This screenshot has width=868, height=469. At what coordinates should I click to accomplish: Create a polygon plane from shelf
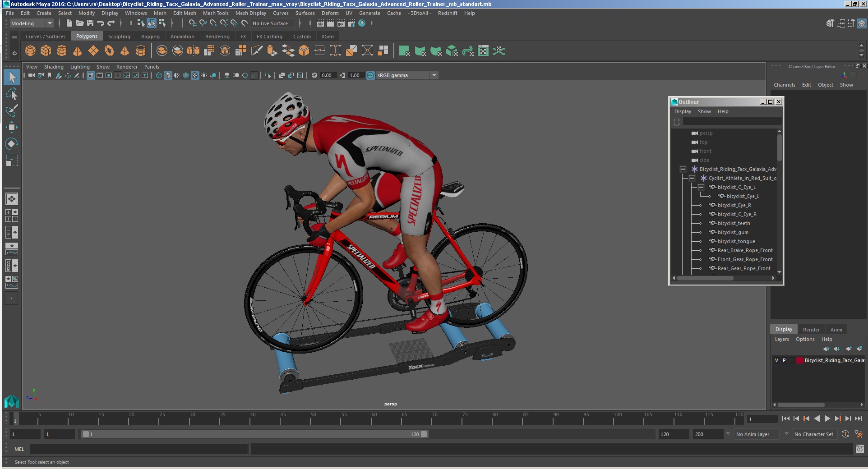[x=93, y=51]
